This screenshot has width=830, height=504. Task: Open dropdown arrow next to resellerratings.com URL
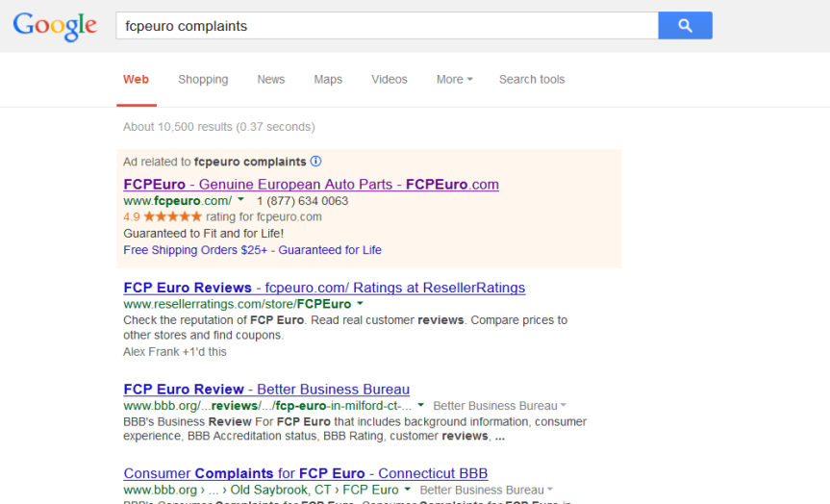point(360,304)
